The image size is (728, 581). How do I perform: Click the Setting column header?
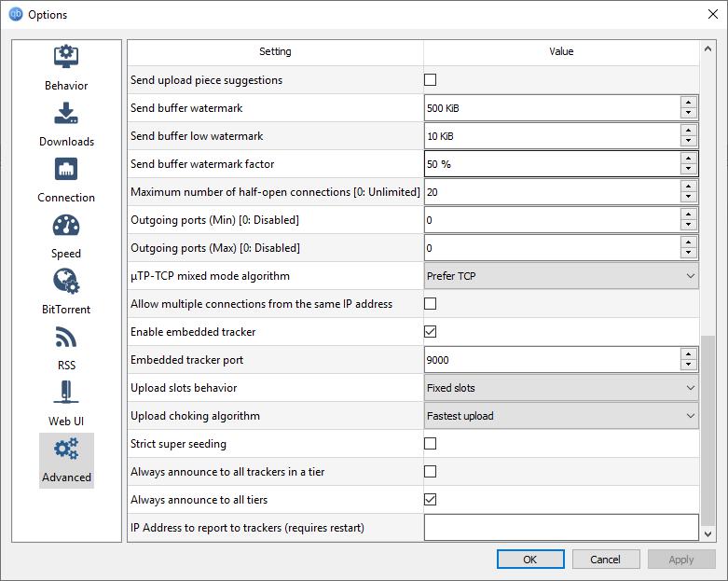[275, 51]
